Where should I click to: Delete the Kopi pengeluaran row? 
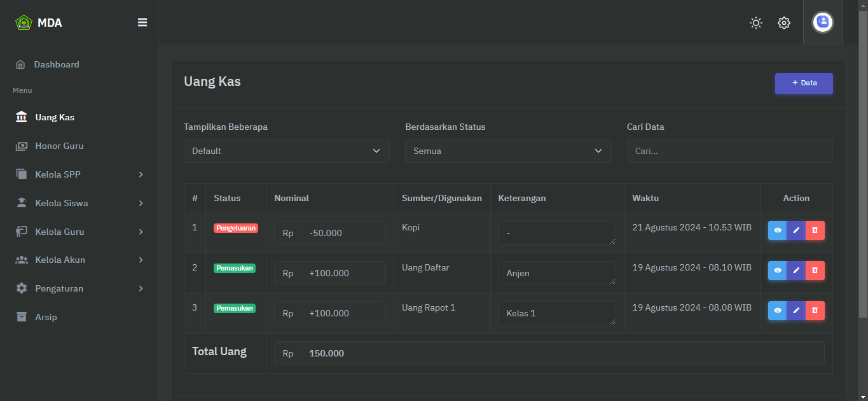tap(815, 230)
